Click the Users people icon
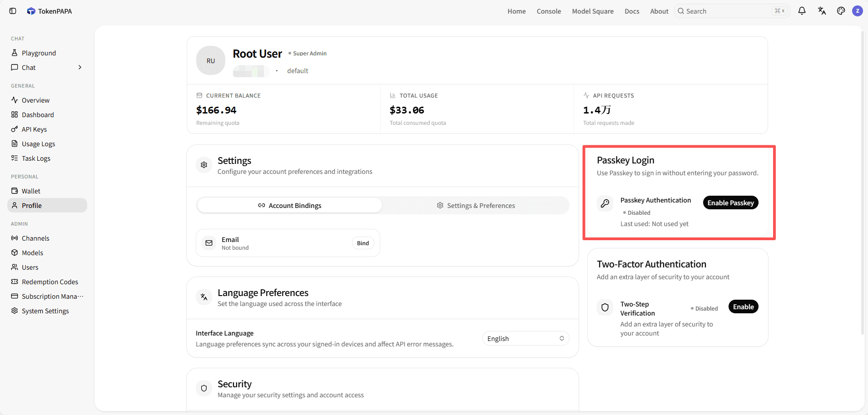The width and height of the screenshot is (868, 415). pos(15,267)
